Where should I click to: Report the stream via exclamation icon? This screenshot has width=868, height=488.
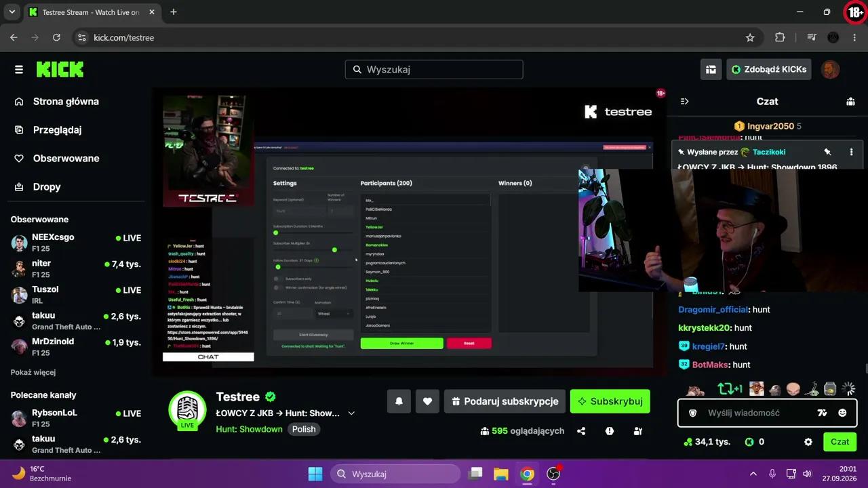[610, 431]
